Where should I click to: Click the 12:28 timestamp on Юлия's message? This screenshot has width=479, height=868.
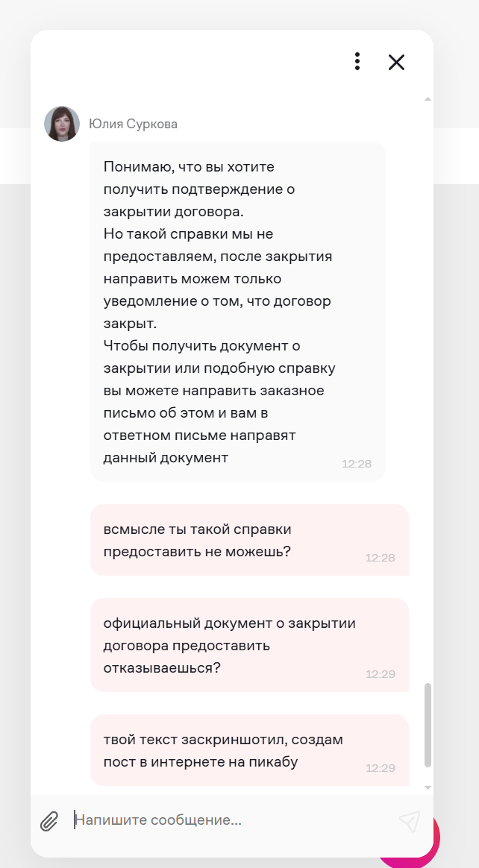pyautogui.click(x=357, y=463)
